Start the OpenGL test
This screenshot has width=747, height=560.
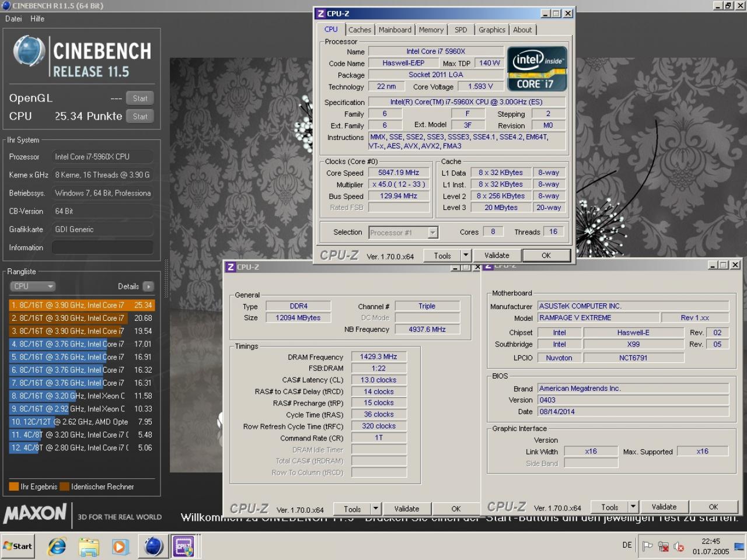pos(140,99)
